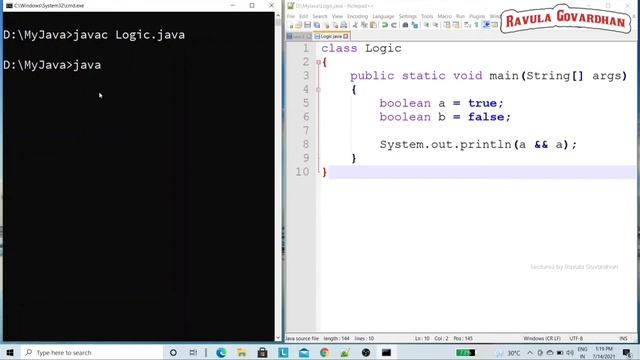Click the Paste toolbar icon
640x360 pixels.
click(x=373, y=25)
